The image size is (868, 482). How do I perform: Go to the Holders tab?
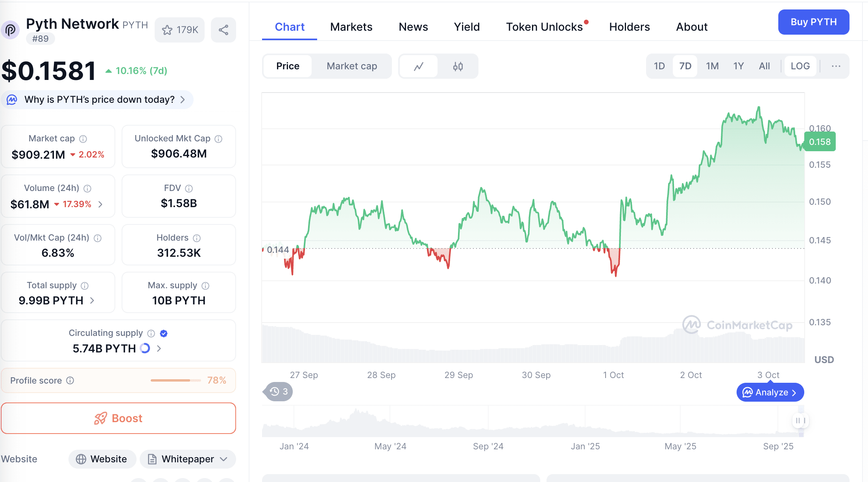click(x=629, y=27)
